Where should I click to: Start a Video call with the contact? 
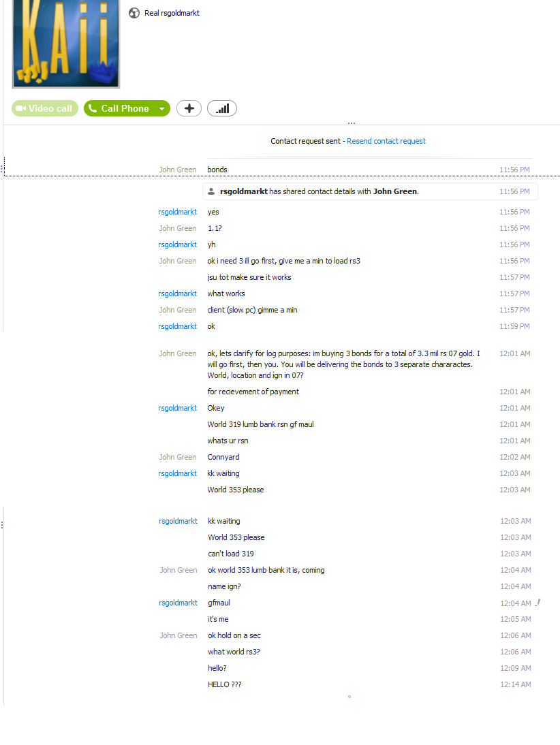(45, 108)
